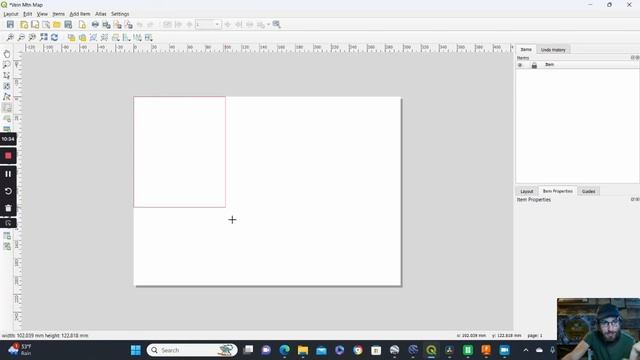Screen dimensions: 640x360
Task: Expand the Export Atlas dropdown arrow
Action: (268, 24)
